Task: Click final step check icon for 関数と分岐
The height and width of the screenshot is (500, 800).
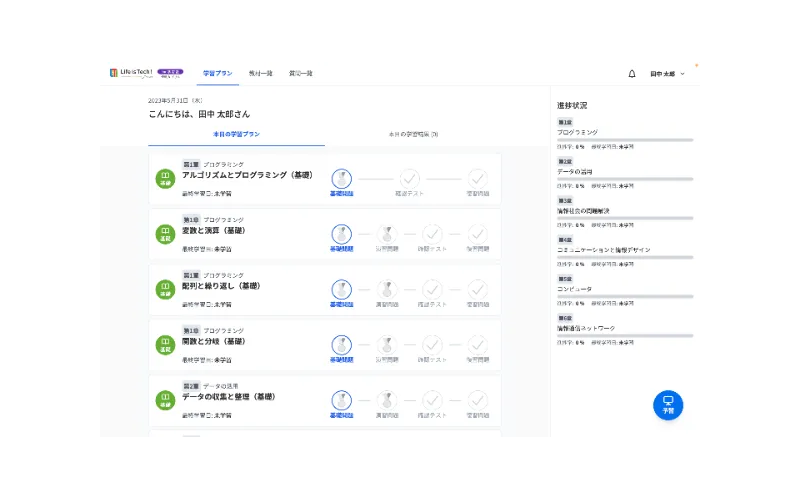Action: click(477, 345)
